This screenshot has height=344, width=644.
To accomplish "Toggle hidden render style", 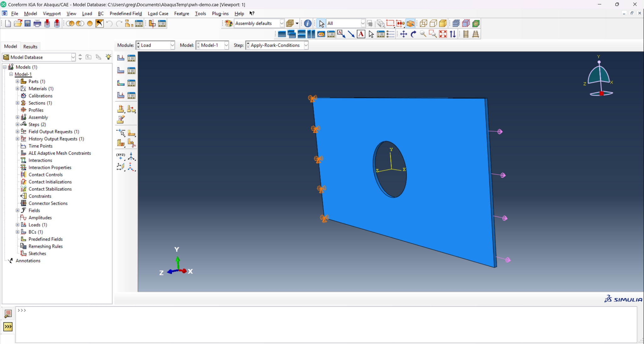I will 433,24.
